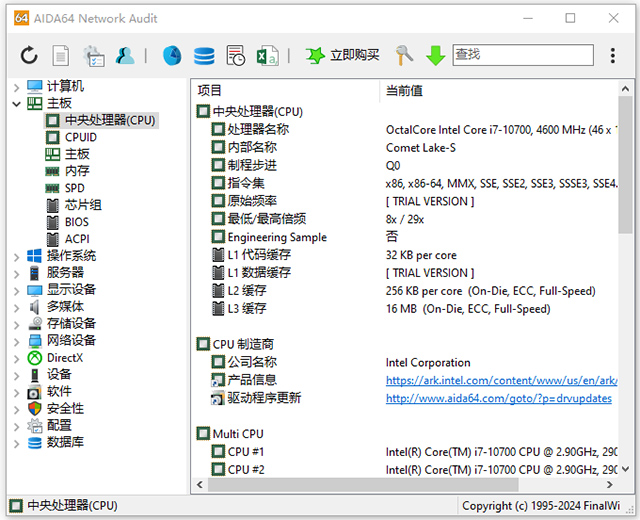Select CPUID in the sidebar tree
This screenshot has height=520, width=640.
[x=80, y=137]
